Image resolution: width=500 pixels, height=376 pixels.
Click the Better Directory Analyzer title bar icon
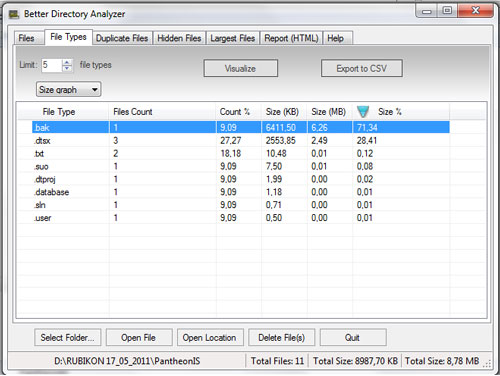pyautogui.click(x=14, y=14)
